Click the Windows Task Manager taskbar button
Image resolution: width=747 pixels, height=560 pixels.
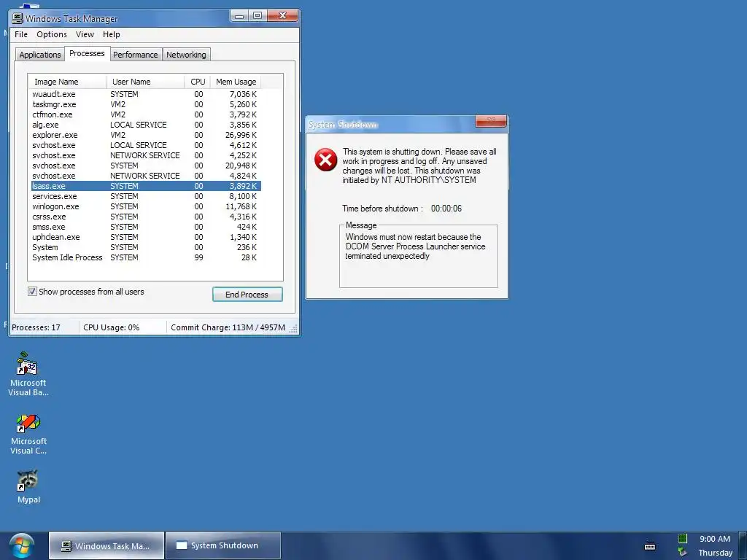point(107,545)
